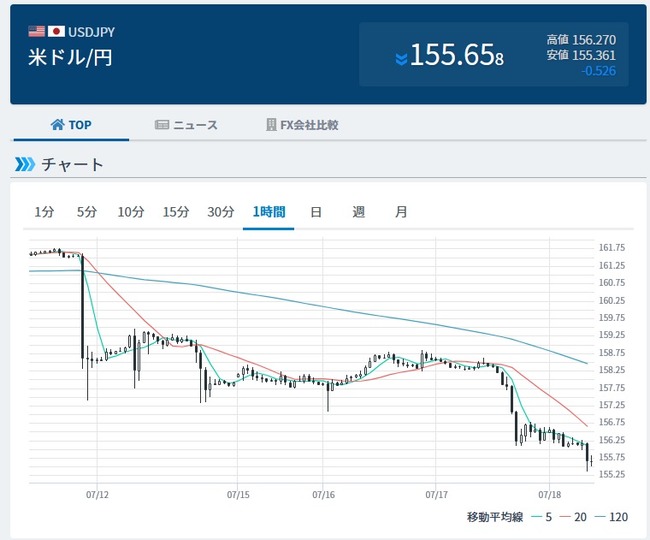The width and height of the screenshot is (650, 540).
Task: Select the 10分 chart interval
Action: pos(130,212)
